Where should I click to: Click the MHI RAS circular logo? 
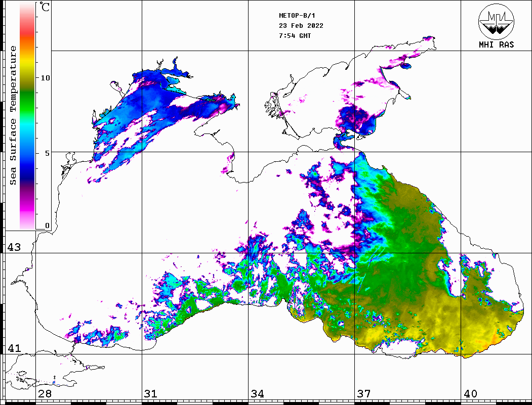(497, 21)
